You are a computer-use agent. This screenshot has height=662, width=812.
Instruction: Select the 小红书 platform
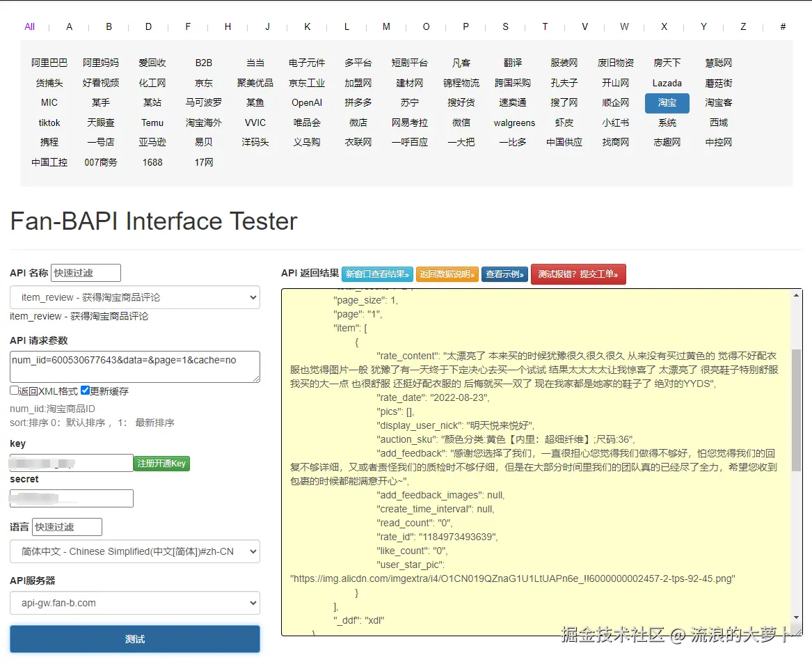tap(615, 123)
